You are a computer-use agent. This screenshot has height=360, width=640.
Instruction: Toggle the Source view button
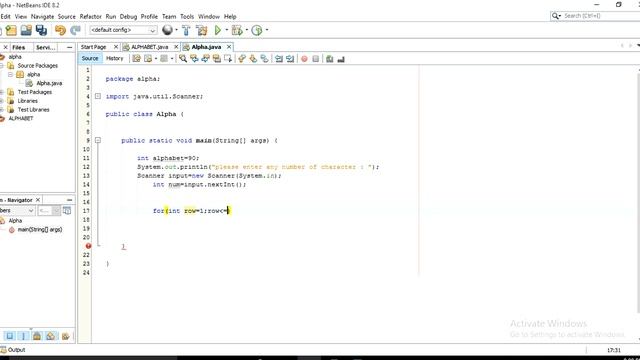click(90, 59)
